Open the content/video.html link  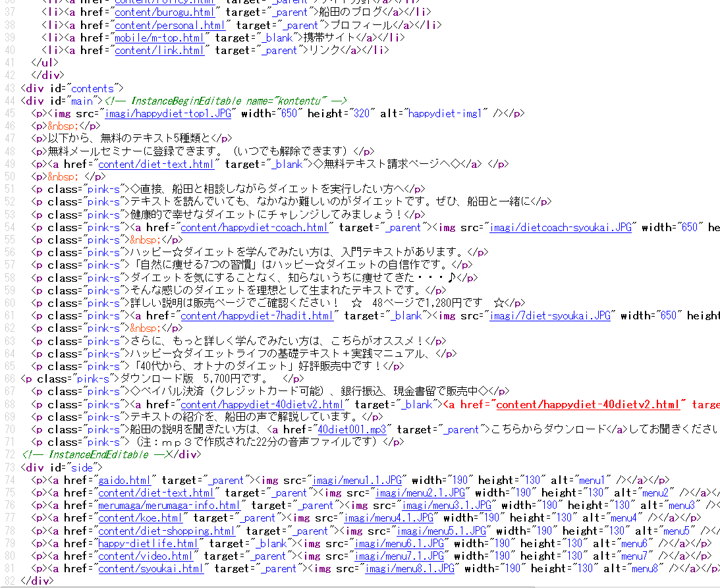click(146, 556)
